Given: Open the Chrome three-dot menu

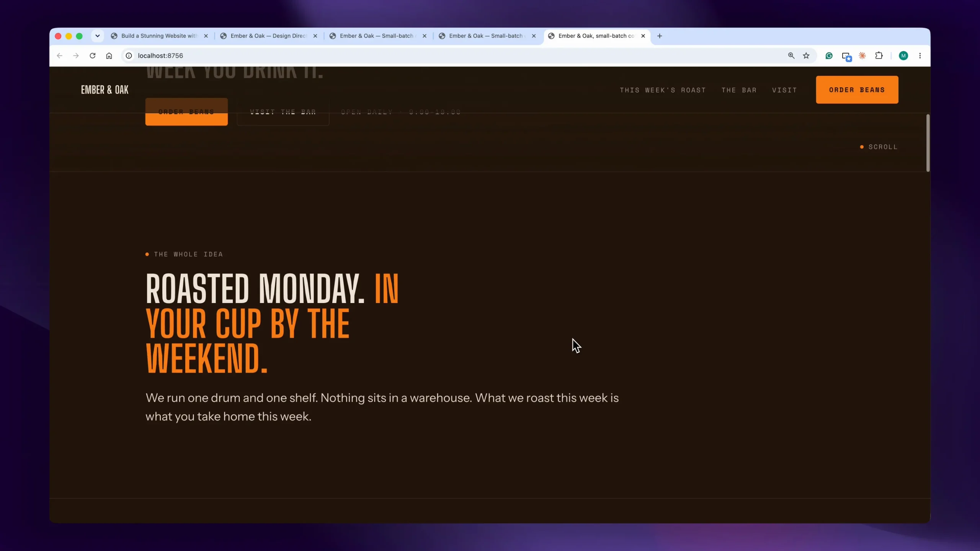Looking at the screenshot, I should tap(920, 56).
